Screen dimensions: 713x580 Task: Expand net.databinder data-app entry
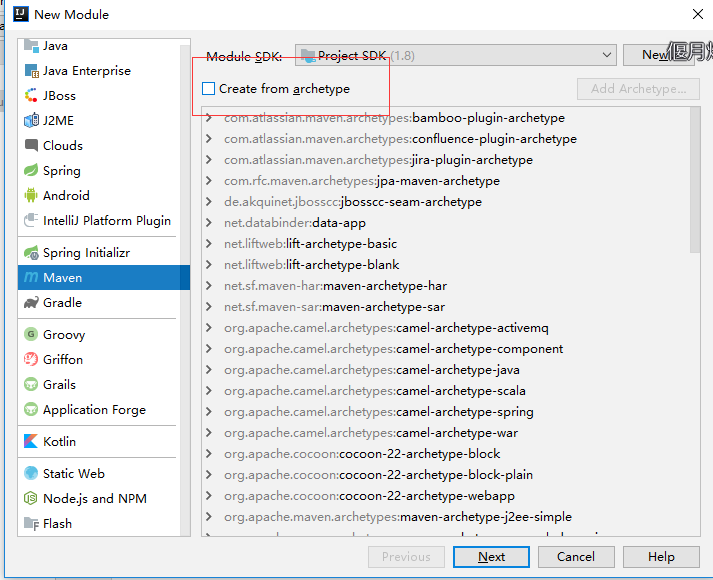tap(209, 222)
